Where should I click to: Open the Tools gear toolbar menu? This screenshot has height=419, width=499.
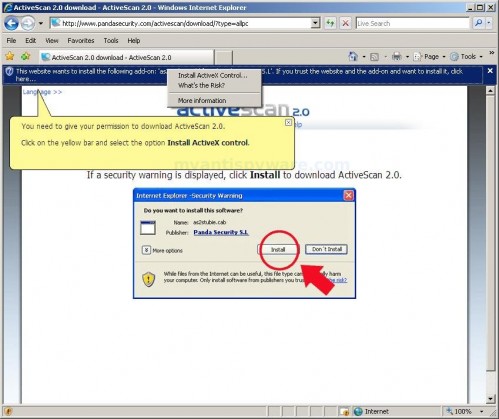click(x=466, y=57)
